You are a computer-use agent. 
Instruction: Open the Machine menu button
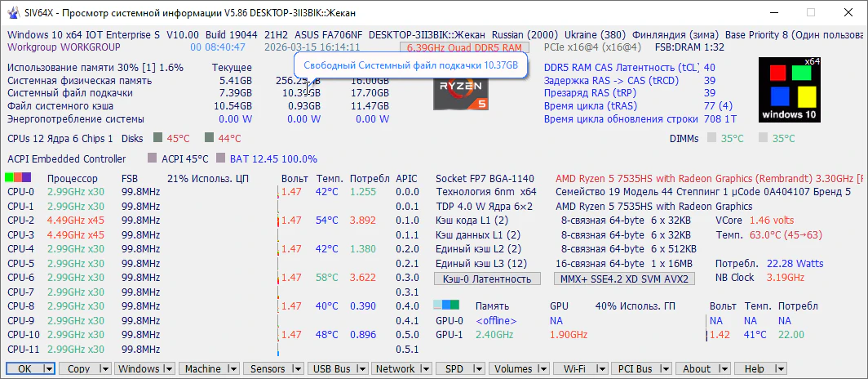[x=202, y=369]
